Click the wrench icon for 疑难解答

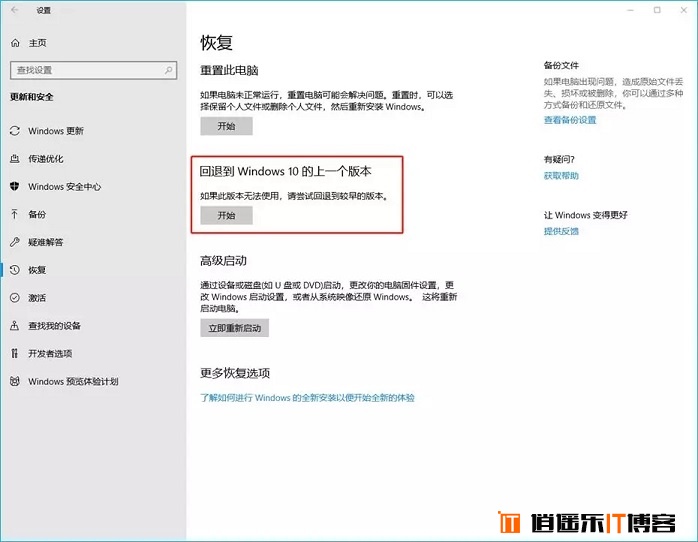(x=15, y=242)
